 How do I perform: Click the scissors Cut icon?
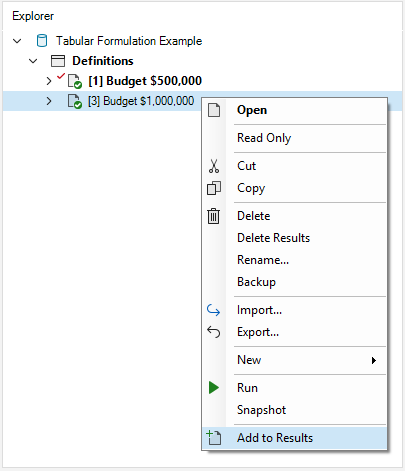[214, 166]
